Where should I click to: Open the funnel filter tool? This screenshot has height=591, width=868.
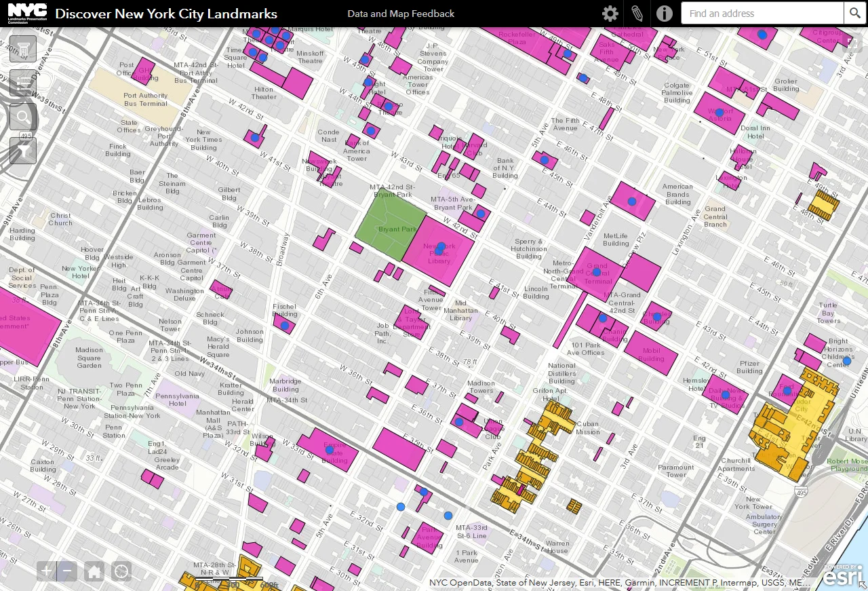[23, 151]
